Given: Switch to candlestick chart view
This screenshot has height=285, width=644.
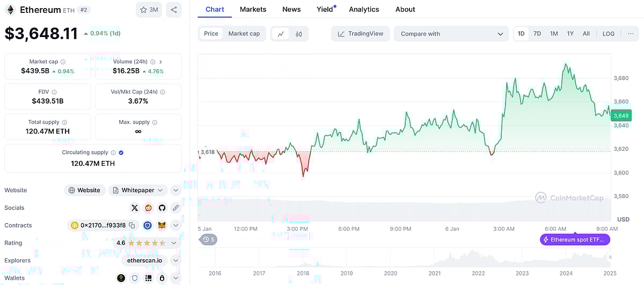Looking at the screenshot, I should pyautogui.click(x=299, y=34).
